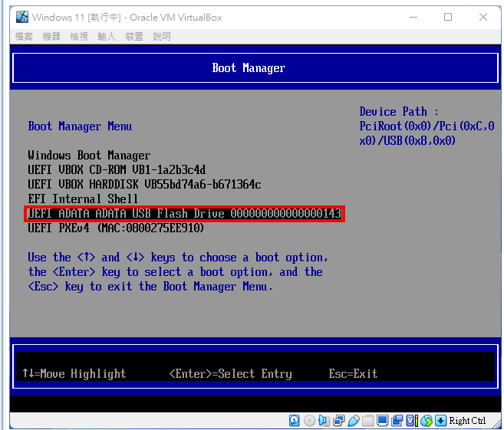Image resolution: width=504 pixels, height=430 pixels.
Task: Select the UEFI VBOX HARDDISK boot entry
Action: point(144,184)
